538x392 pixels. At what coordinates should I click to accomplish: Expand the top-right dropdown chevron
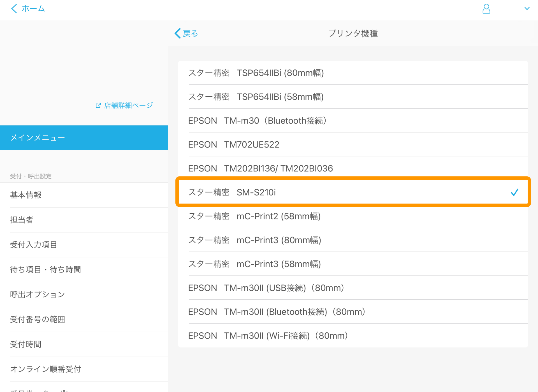pyautogui.click(x=527, y=9)
